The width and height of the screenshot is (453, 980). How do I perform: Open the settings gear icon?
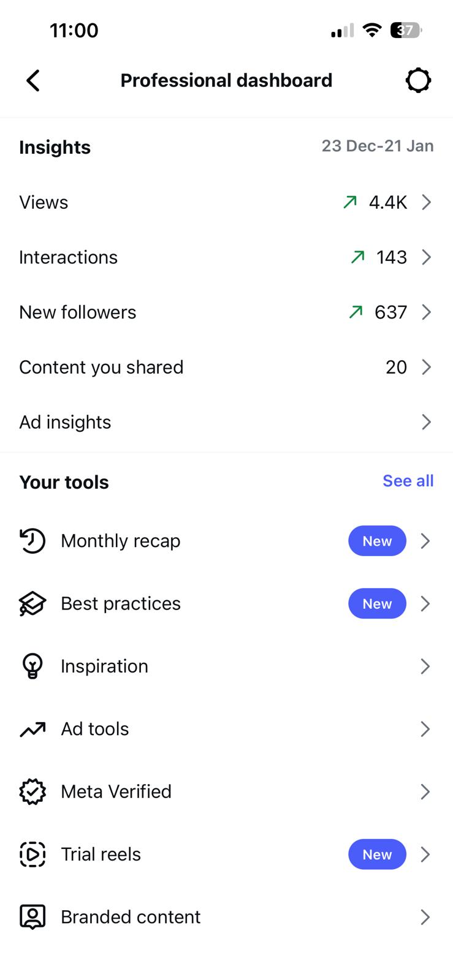pos(418,80)
